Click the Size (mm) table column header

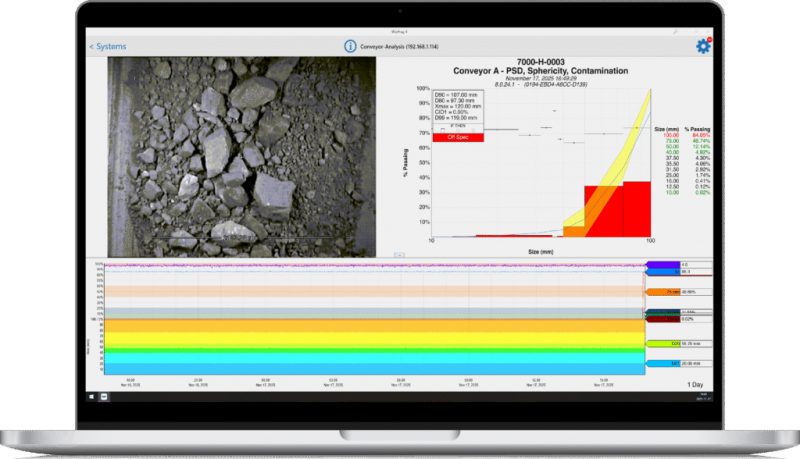pyautogui.click(x=666, y=129)
